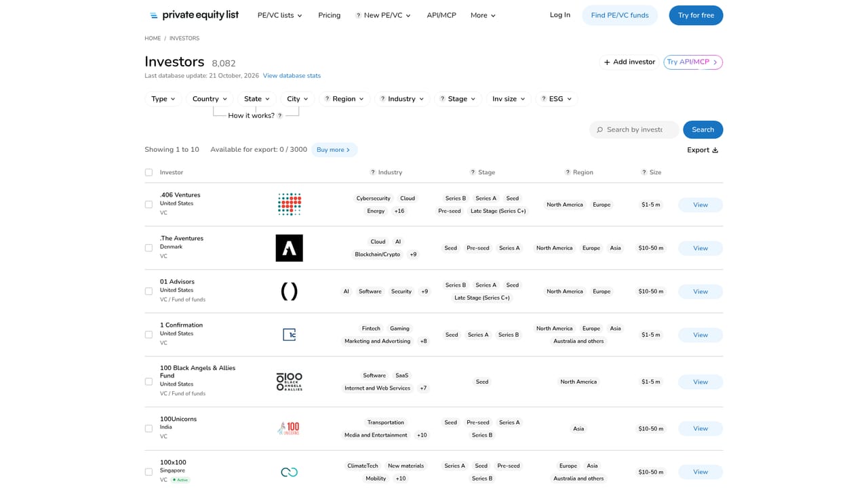Click the Try for free button
Image resolution: width=868 pixels, height=488 pixels.
point(696,15)
